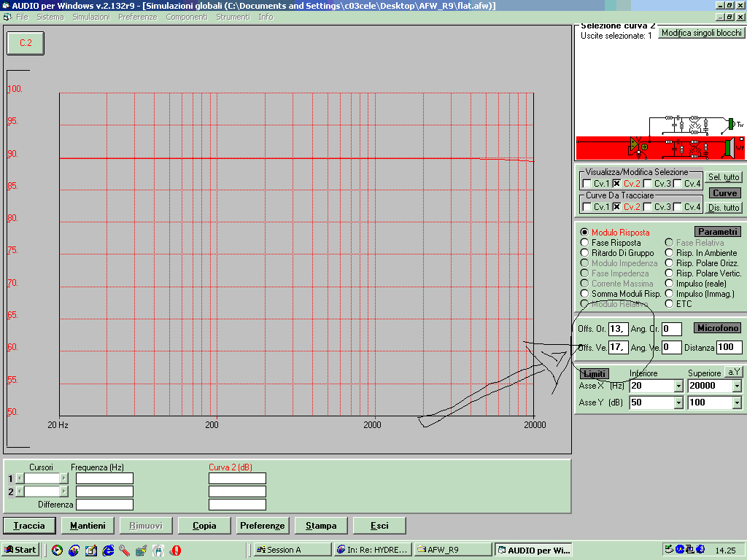The width and height of the screenshot is (747, 560).
Task: Launch Windows Media Player from quick launch
Action: click(x=57, y=551)
